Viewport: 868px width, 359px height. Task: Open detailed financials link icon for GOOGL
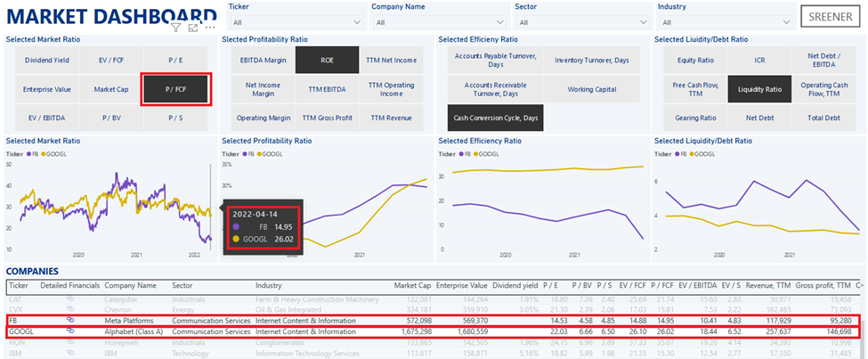pos(69,330)
